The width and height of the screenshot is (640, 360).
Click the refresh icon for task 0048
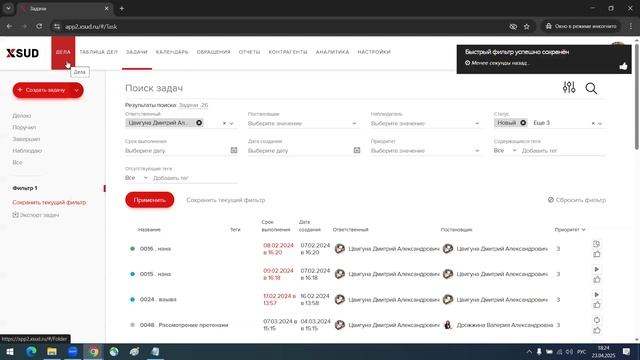pos(596,320)
